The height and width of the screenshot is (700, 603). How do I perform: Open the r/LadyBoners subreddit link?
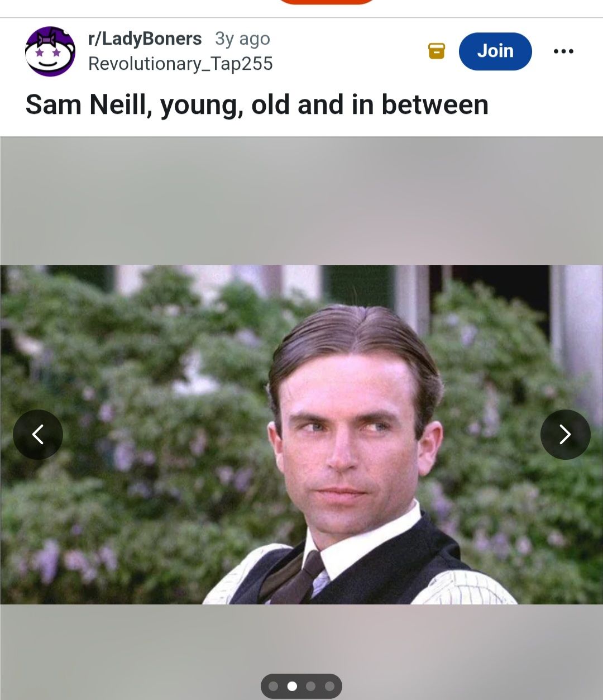tap(145, 39)
